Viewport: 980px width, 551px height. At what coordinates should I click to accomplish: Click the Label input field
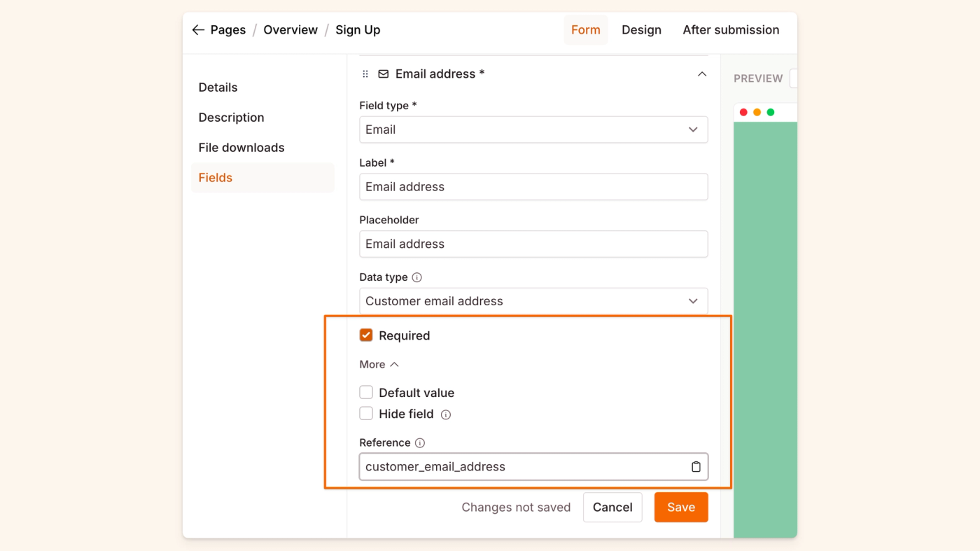(x=533, y=187)
